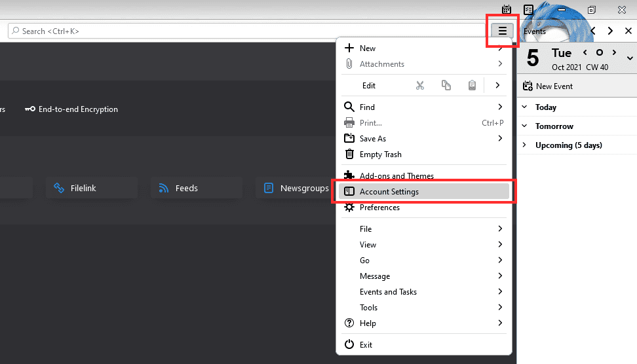Click the Paste clipboard icon
637x364 pixels.
coord(472,85)
